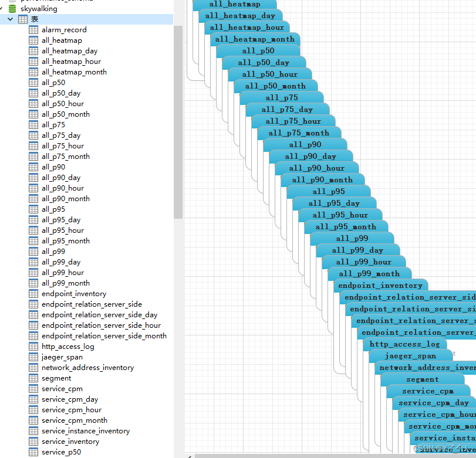This screenshot has width=476, height=458.
Task: Select all_p99_hour in the table tree
Action: coord(63,272)
